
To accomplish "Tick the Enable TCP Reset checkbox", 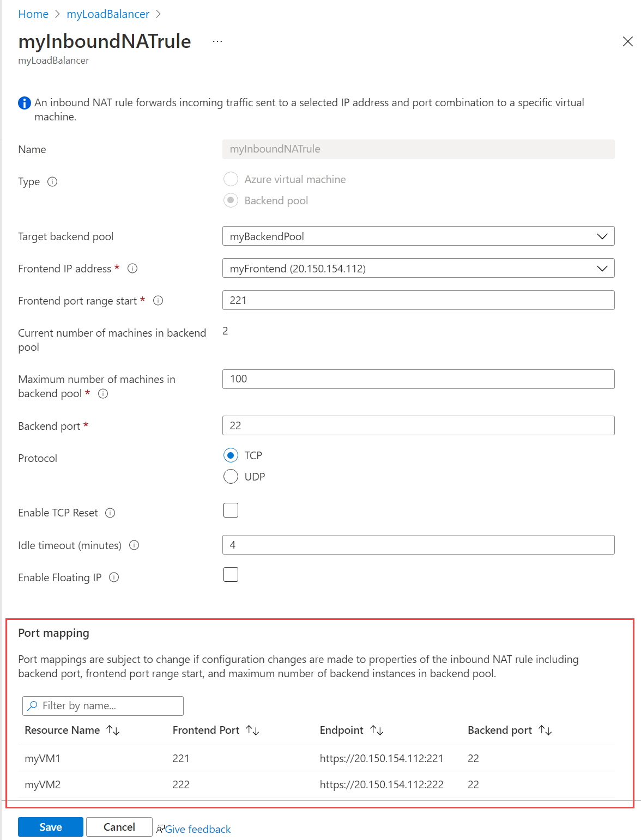I will pyautogui.click(x=231, y=510).
